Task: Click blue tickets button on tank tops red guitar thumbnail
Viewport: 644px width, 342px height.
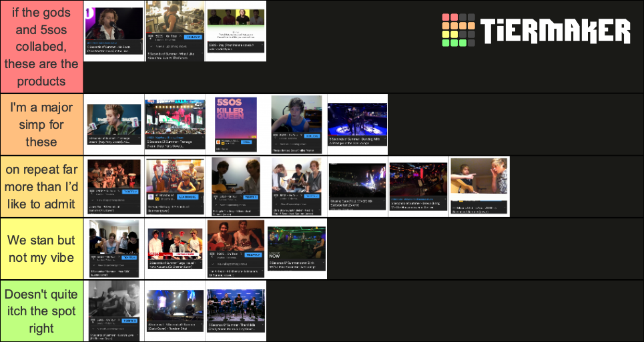Action: click(252, 255)
